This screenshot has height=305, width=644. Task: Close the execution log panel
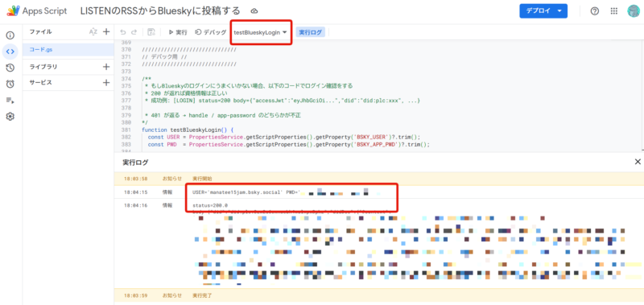pos(638,162)
